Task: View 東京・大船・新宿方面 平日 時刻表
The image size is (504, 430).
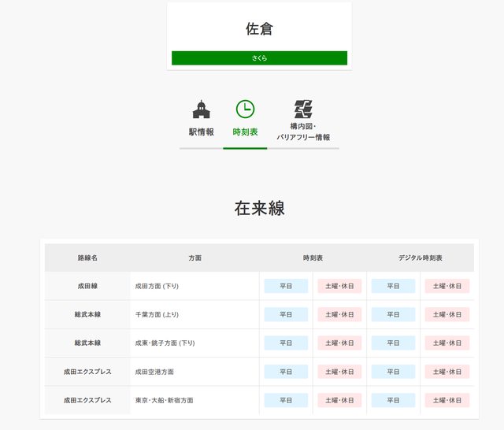Action: 286,400
